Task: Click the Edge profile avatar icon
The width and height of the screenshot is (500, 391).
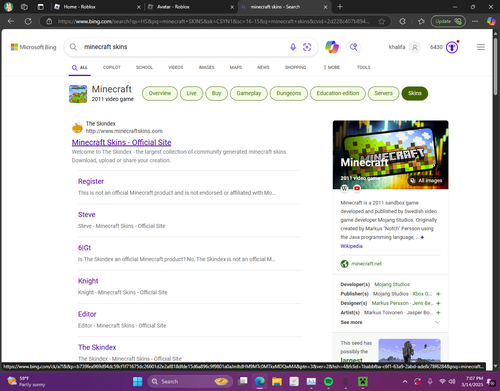Action: [8, 7]
